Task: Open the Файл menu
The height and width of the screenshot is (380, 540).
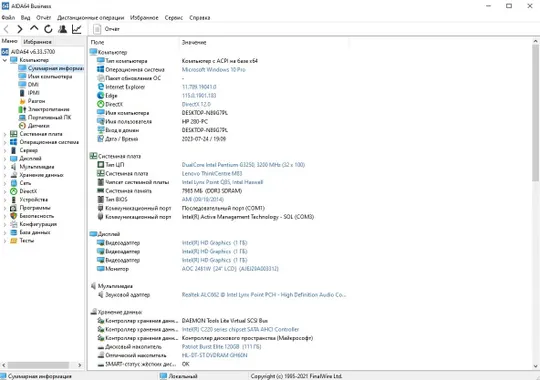Action: tap(8, 18)
